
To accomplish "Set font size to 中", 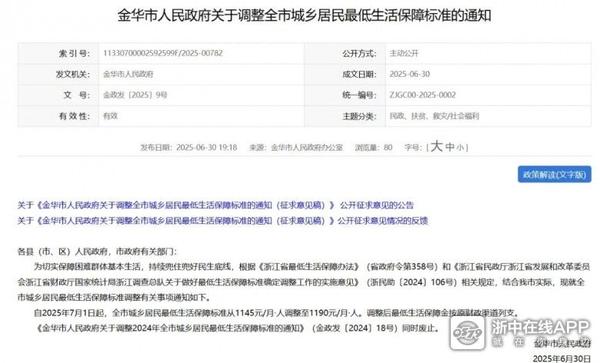I will tap(450, 147).
